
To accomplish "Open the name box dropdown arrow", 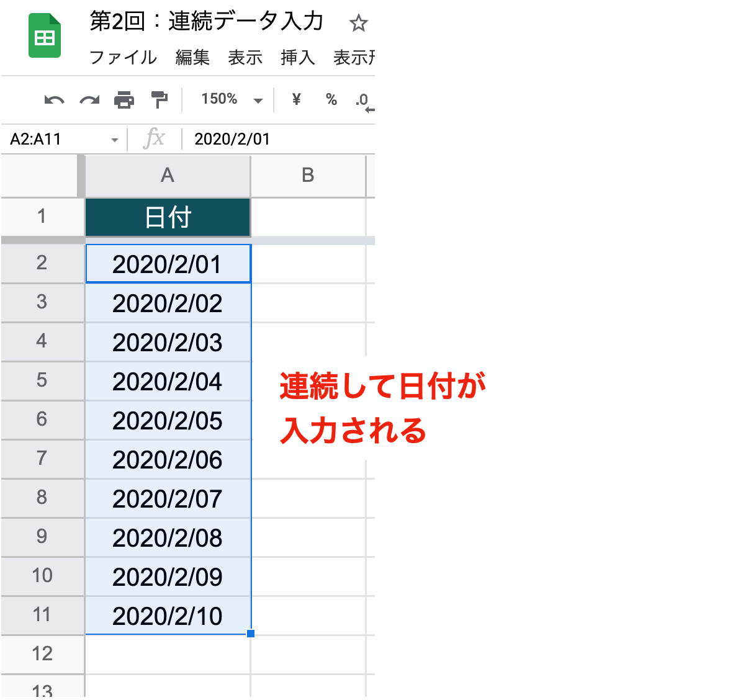I will (114, 139).
